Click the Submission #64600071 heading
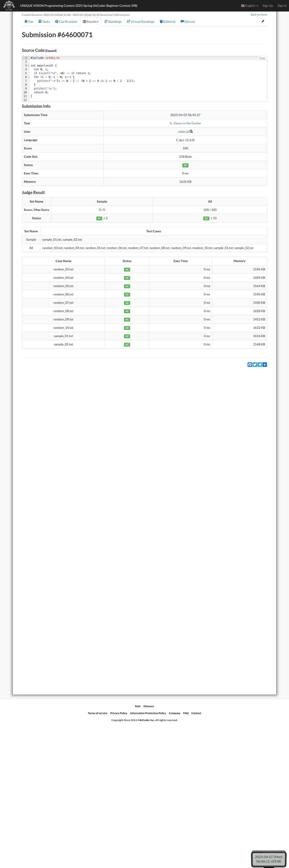289x868 pixels. [57, 35]
